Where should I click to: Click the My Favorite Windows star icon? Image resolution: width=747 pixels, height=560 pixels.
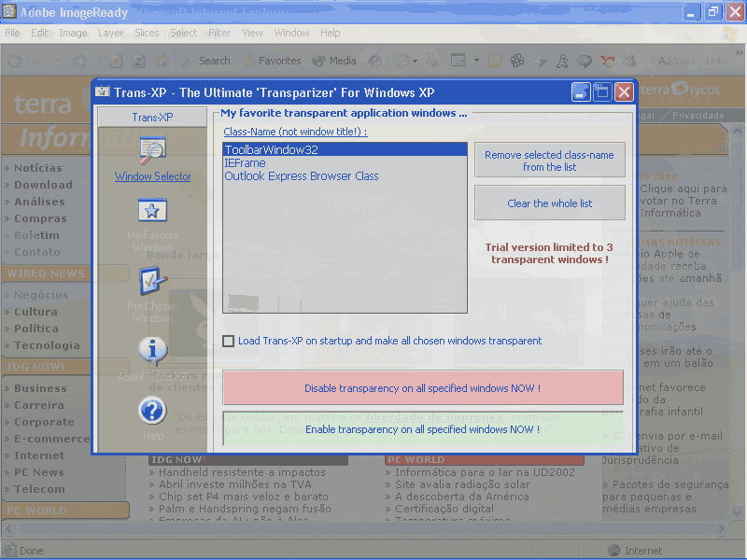(152, 210)
